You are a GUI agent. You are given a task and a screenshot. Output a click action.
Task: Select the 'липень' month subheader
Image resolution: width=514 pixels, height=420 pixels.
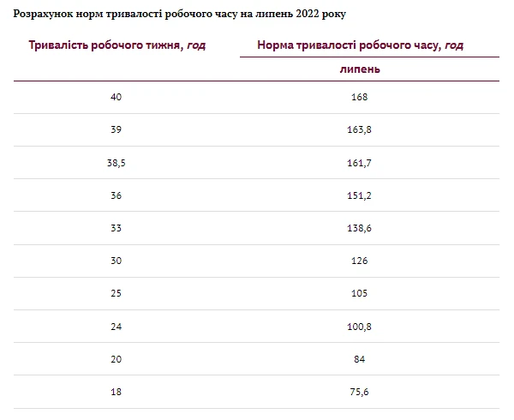tap(360, 69)
